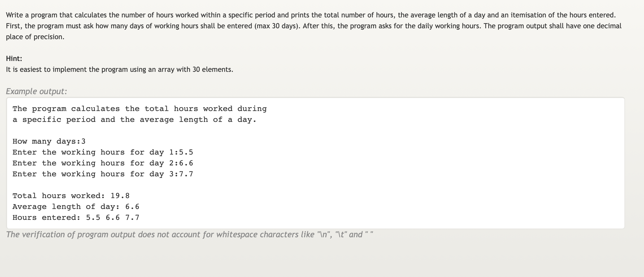Viewport: 644px width, 277px height.
Task: Click the 'Average length of day: 6.6' line
Action: [x=76, y=207]
